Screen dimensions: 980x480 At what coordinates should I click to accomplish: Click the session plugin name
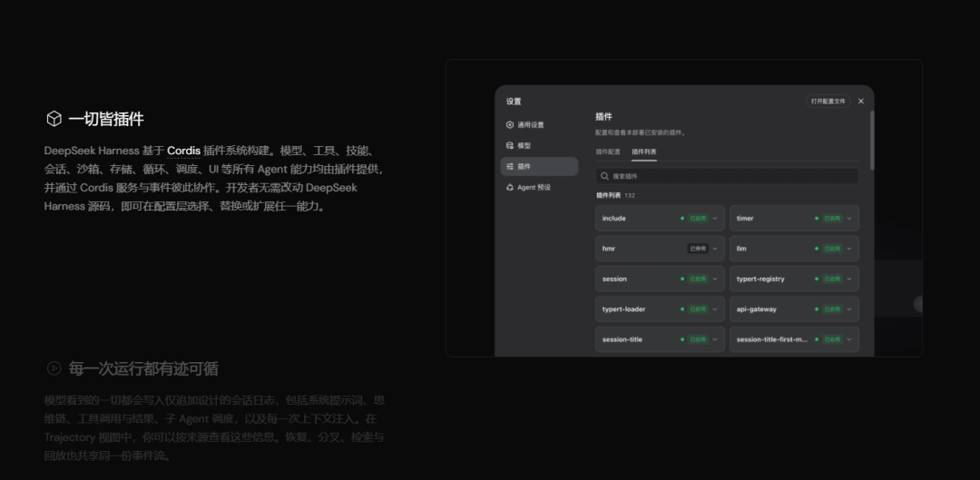click(x=614, y=279)
